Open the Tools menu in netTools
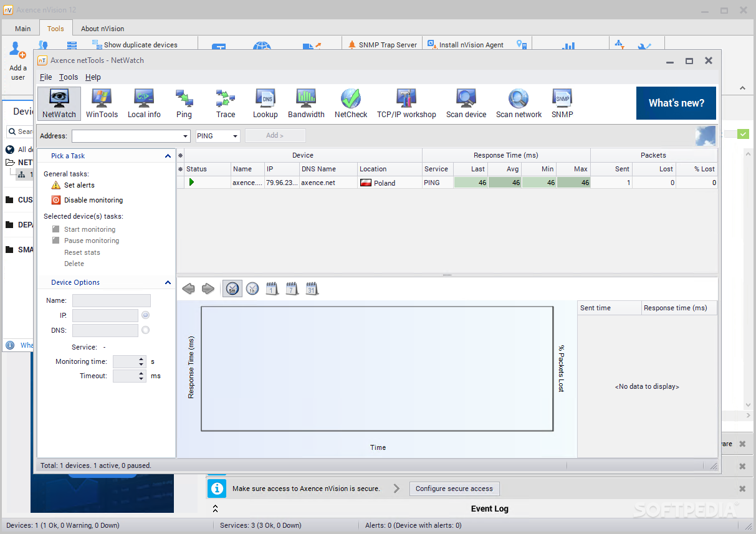The height and width of the screenshot is (534, 756). pos(69,77)
